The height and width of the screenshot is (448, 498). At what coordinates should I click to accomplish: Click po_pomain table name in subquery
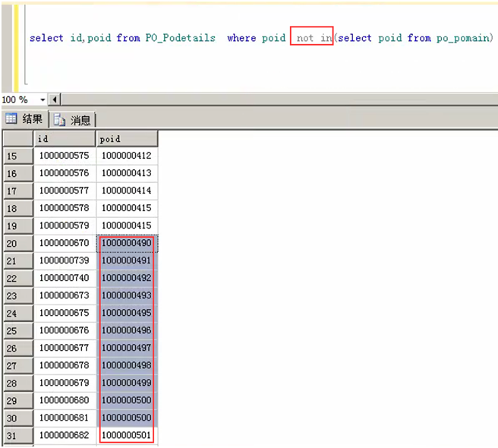[x=463, y=39]
